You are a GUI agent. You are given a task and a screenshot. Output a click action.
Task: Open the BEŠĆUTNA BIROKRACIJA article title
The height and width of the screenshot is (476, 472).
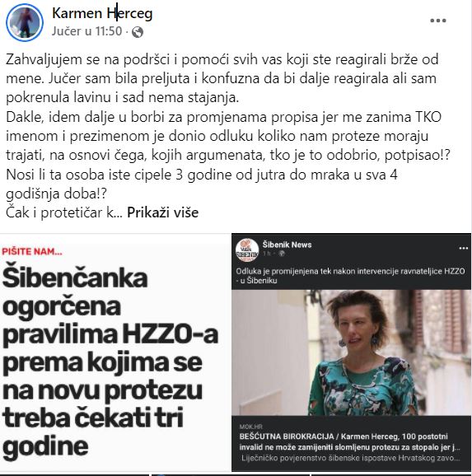[x=349, y=441]
